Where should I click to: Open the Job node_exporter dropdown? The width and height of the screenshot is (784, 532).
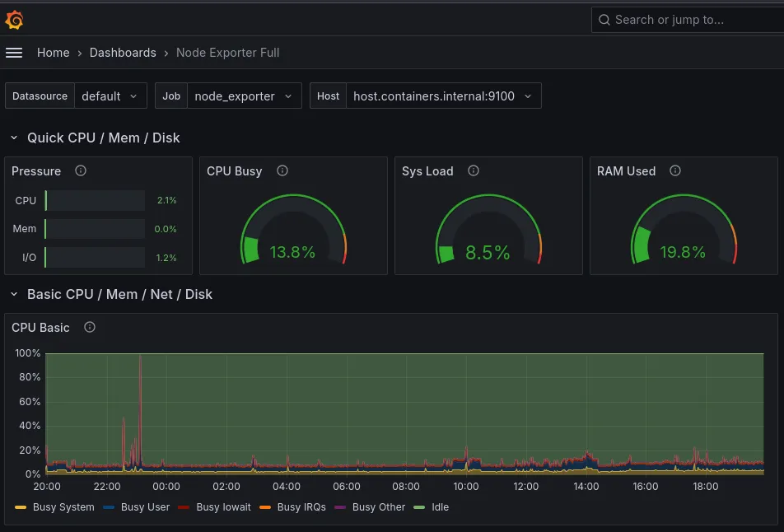tap(244, 96)
